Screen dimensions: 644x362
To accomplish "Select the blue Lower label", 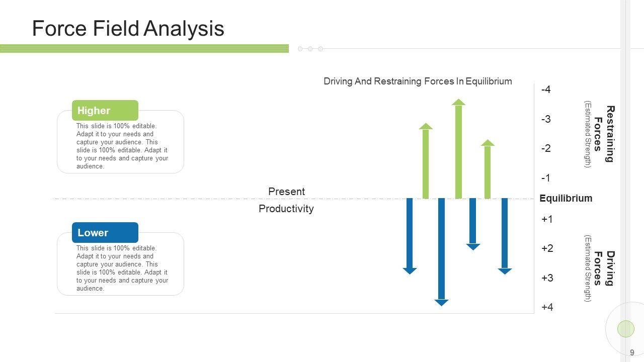I will point(105,233).
